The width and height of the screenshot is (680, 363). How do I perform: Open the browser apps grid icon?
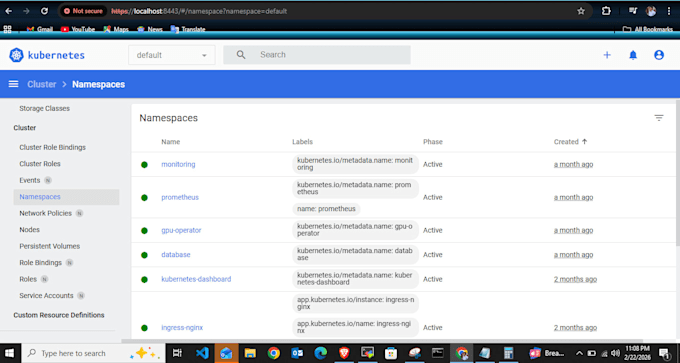point(7,29)
